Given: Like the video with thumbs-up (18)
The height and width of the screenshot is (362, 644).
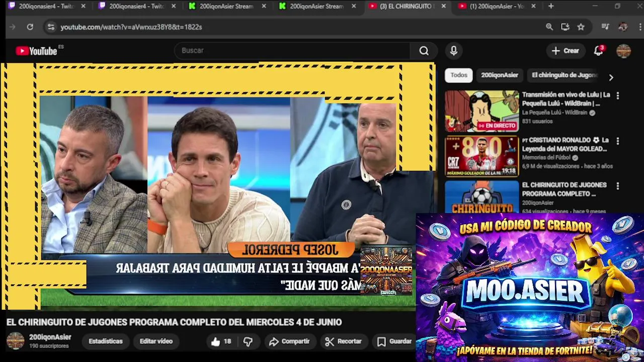Looking at the screenshot, I should click(x=221, y=341).
